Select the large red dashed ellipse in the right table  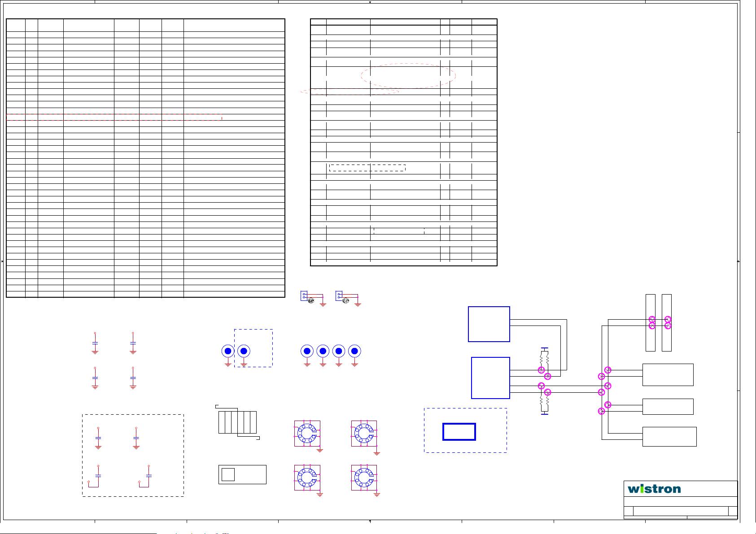point(408,75)
